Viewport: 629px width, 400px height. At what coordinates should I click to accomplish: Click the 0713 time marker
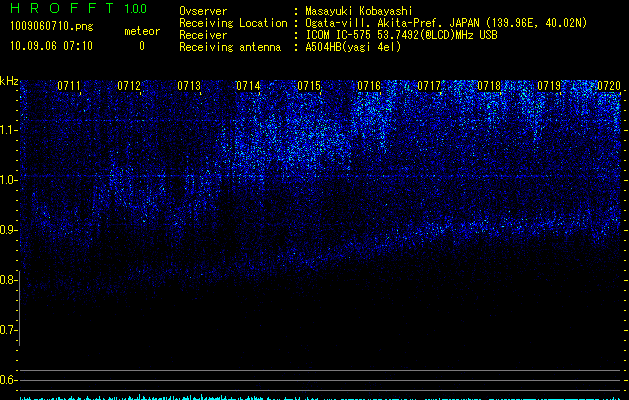189,85
